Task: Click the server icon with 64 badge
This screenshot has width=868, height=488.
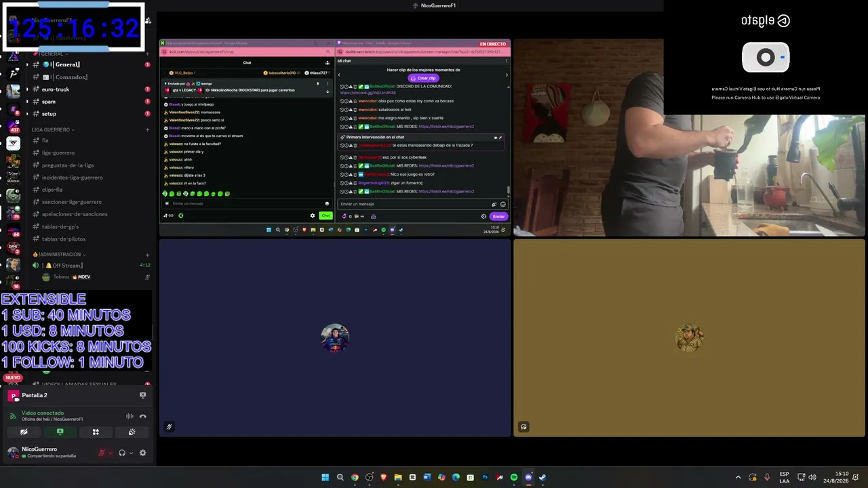Action: pyautogui.click(x=13, y=230)
